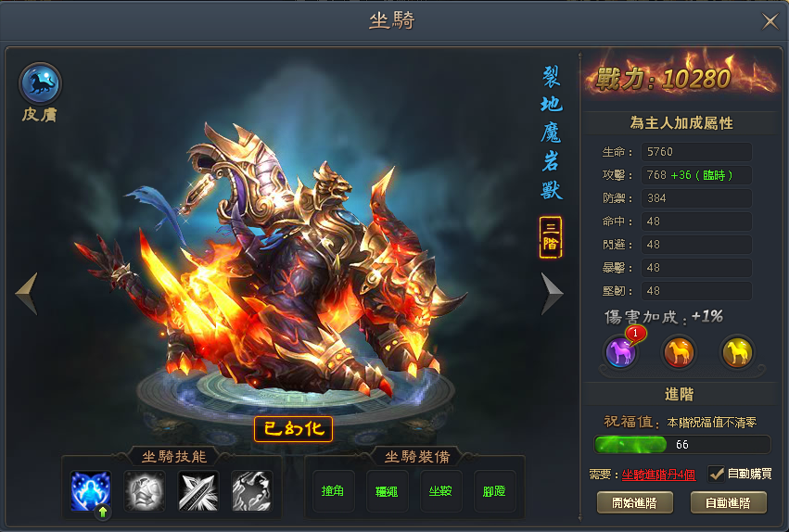
Task: Click the orange horse icon
Action: tap(679, 351)
